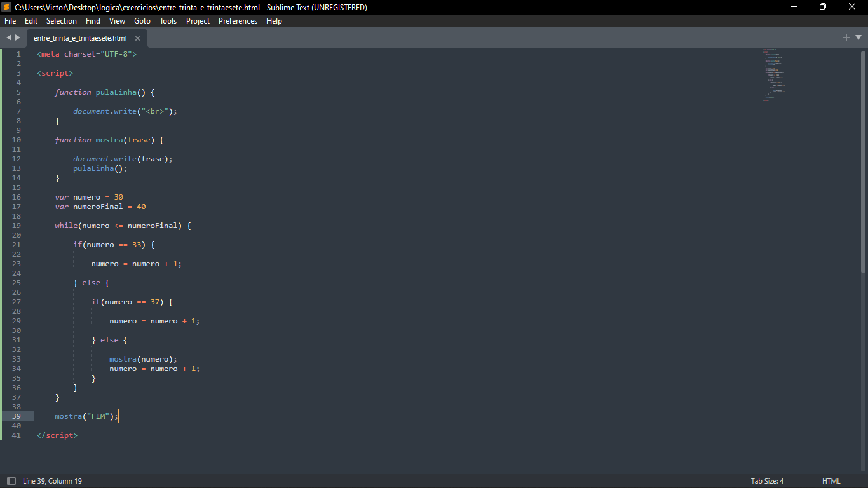Click the mostra("FIM"); line
Image resolution: width=868 pixels, height=488 pixels.
(x=86, y=416)
